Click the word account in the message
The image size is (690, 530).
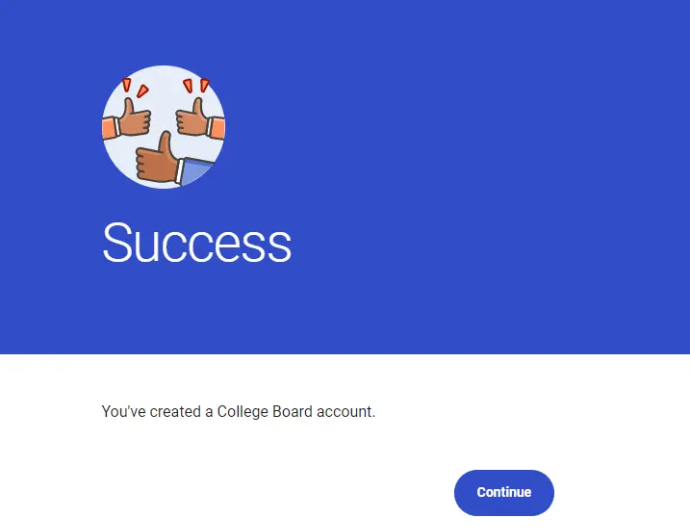(345, 412)
